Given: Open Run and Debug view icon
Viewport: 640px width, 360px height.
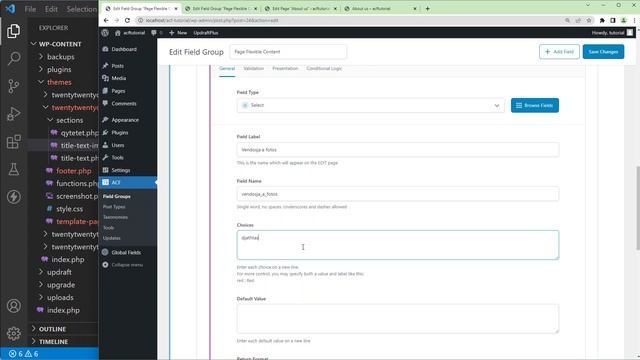Looking at the screenshot, I should click(13, 114).
